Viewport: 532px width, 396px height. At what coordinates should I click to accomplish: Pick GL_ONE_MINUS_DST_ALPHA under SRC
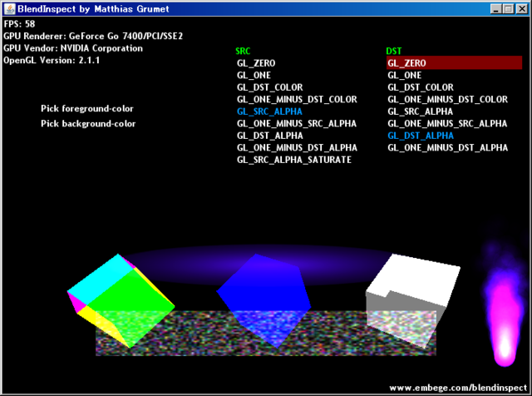[x=297, y=148]
